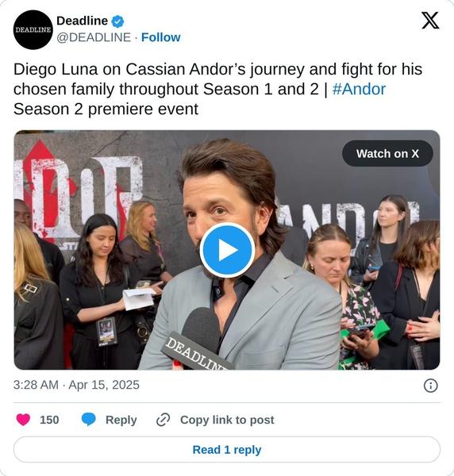
Task: Click the Reply text label
Action: pyautogui.click(x=121, y=420)
